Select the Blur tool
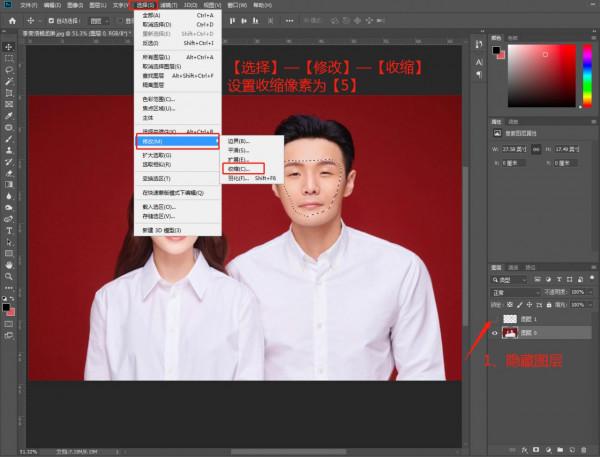Image resolution: width=600 pixels, height=457 pixels. pyautogui.click(x=8, y=196)
